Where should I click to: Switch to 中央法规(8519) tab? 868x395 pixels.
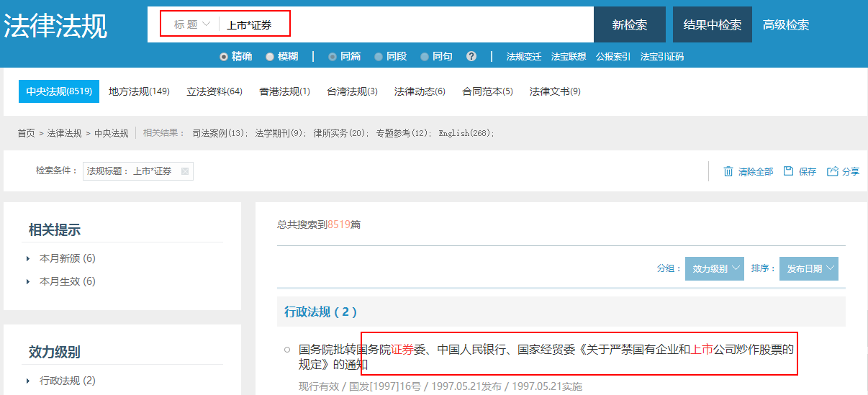click(x=59, y=91)
